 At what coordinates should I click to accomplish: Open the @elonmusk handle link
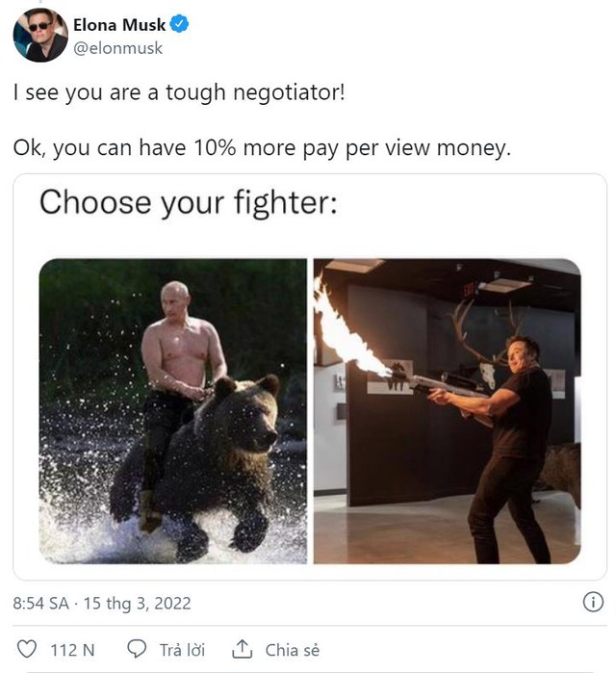(x=118, y=48)
